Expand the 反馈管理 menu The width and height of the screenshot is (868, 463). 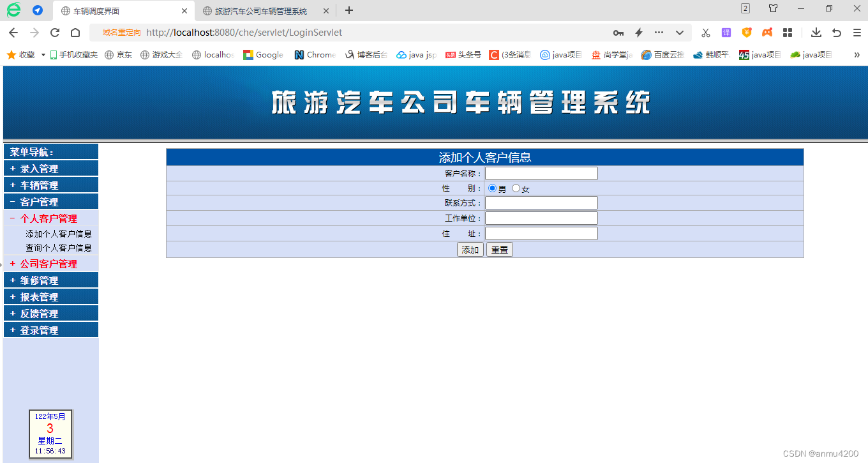(x=51, y=314)
